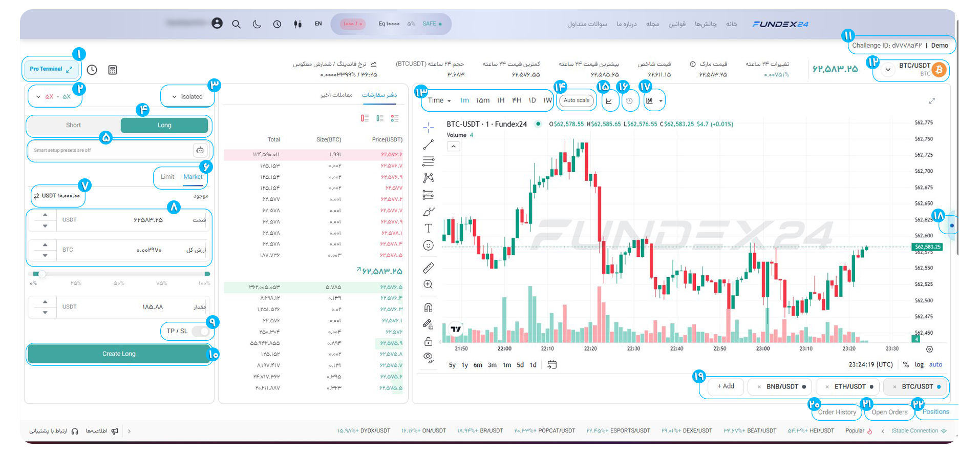Screen dimensions: 980x453
Task: Select the chart pattern tool
Action: pyautogui.click(x=429, y=178)
